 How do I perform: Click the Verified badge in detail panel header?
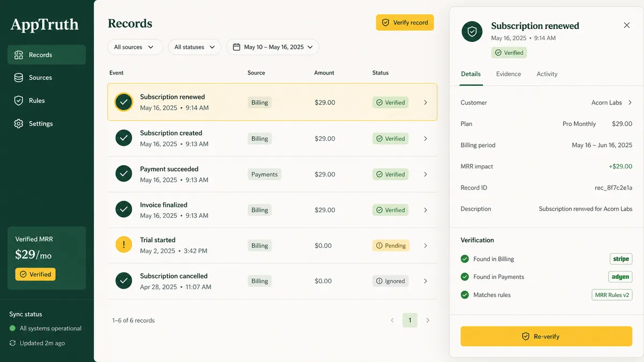[x=509, y=53]
